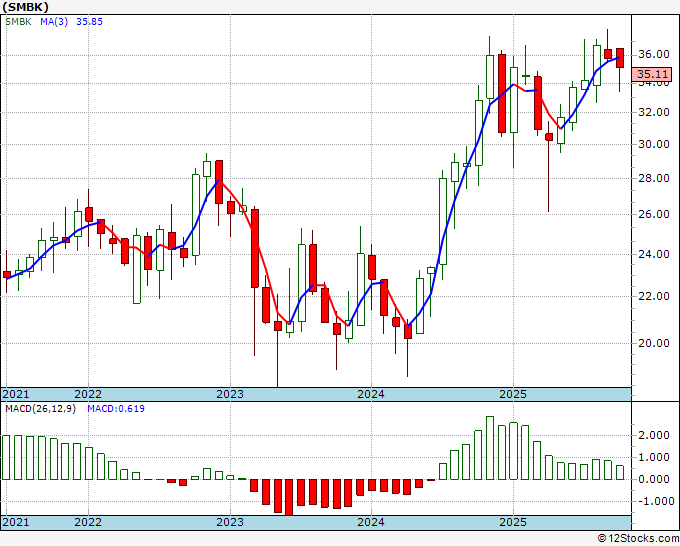
Task: Click the 0.000 MACD axis label
Action: [656, 479]
